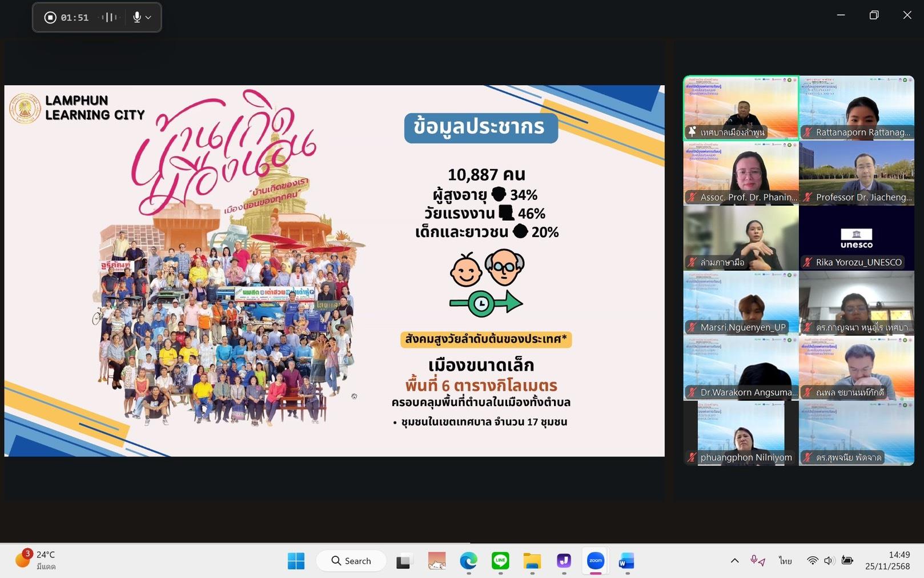This screenshot has width=924, height=578.
Task: Select Rika Yorozu_UNESCO video tile
Action: pyautogui.click(x=856, y=238)
